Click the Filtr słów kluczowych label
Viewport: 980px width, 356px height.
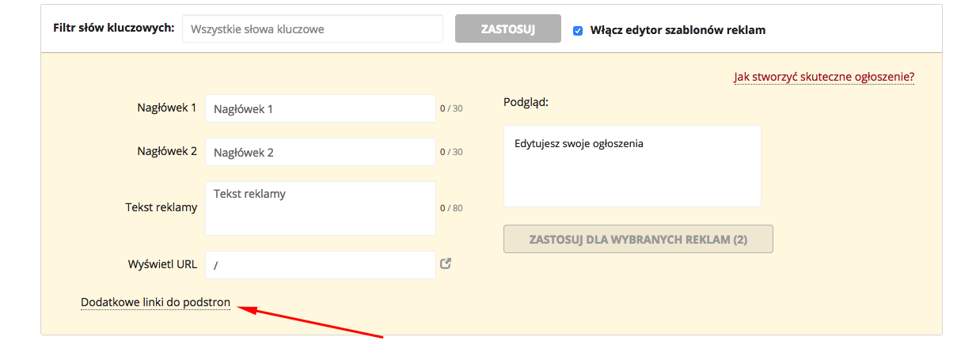tap(113, 28)
